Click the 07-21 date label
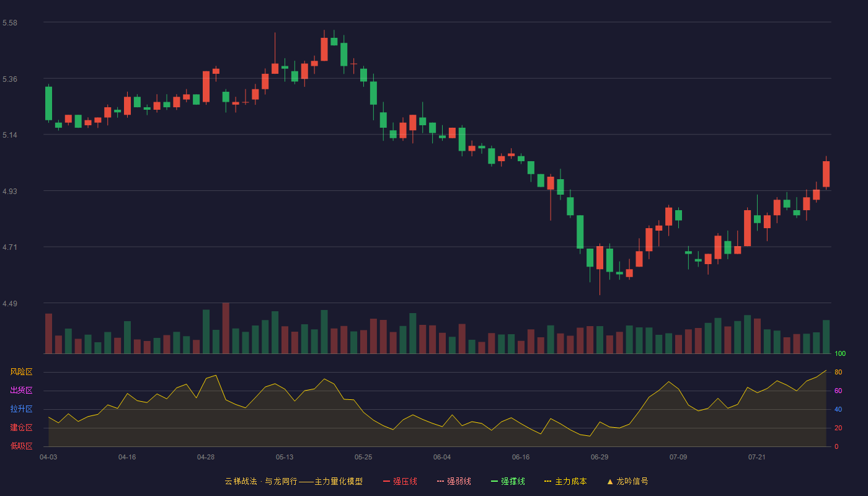 pyautogui.click(x=757, y=457)
